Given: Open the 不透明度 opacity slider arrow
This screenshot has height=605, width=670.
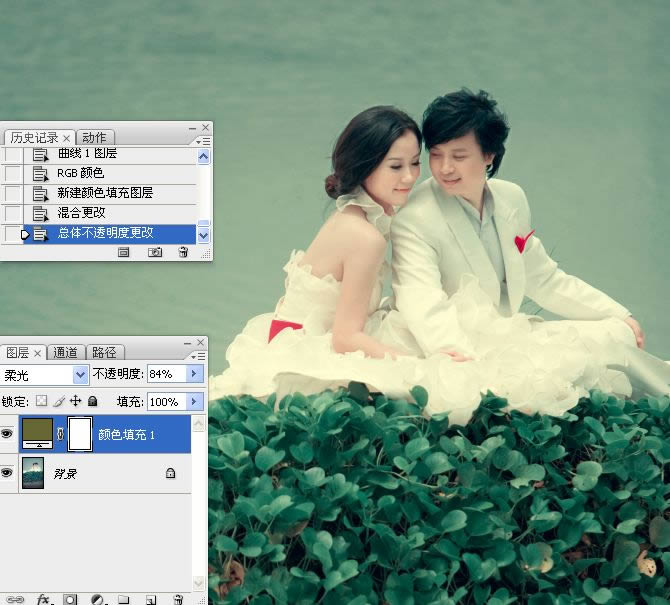Looking at the screenshot, I should pyautogui.click(x=195, y=374).
